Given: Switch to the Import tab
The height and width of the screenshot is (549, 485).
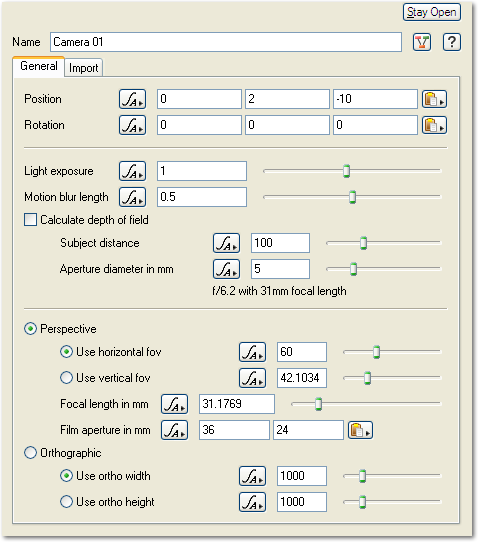Looking at the screenshot, I should tap(83, 68).
